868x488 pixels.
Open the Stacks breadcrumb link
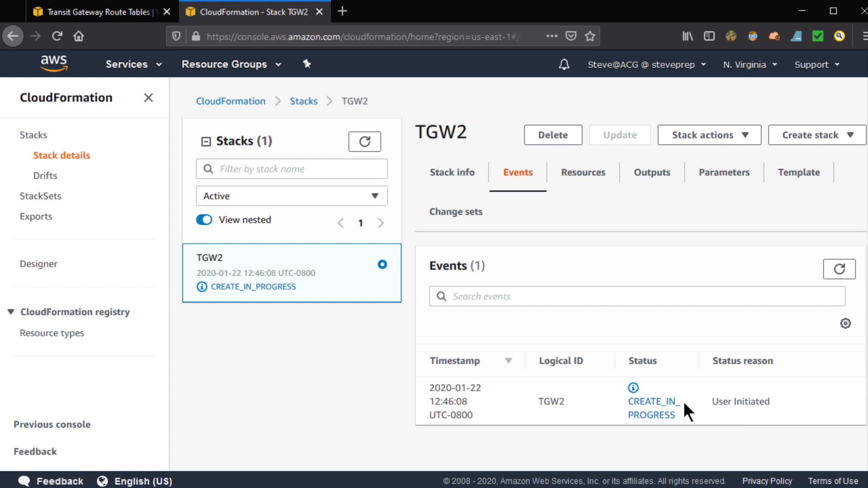point(303,101)
